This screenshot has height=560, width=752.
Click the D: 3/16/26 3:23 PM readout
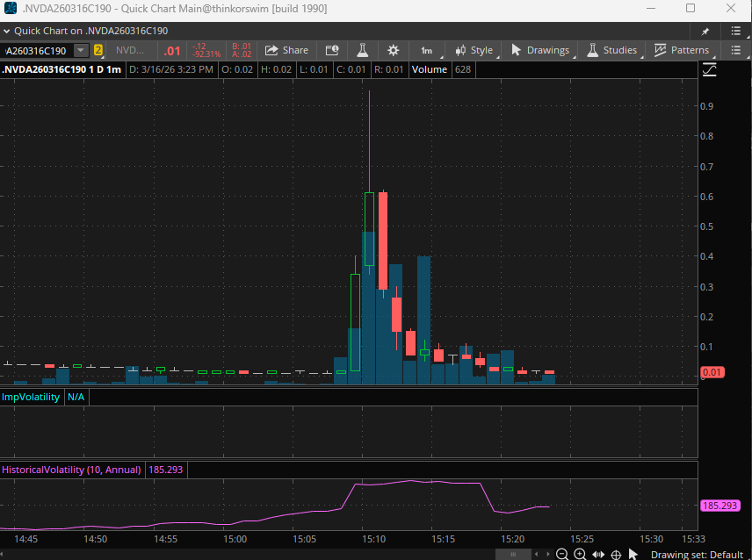tap(171, 69)
